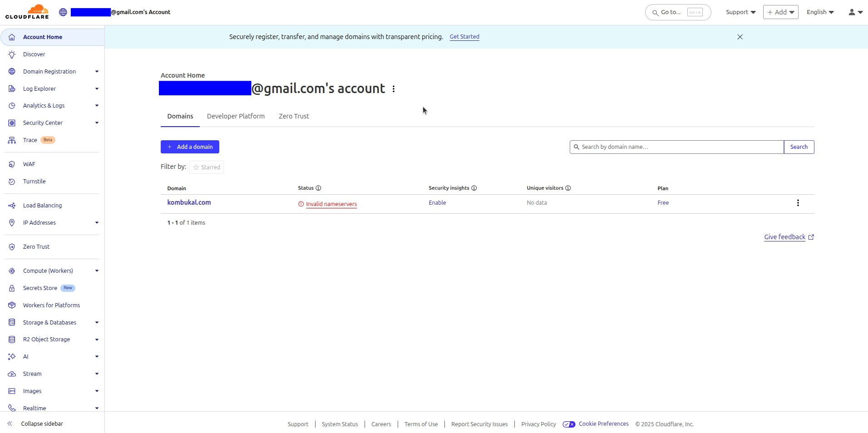The height and width of the screenshot is (433, 868).
Task: Open the Add dropdown in header
Action: point(781,12)
